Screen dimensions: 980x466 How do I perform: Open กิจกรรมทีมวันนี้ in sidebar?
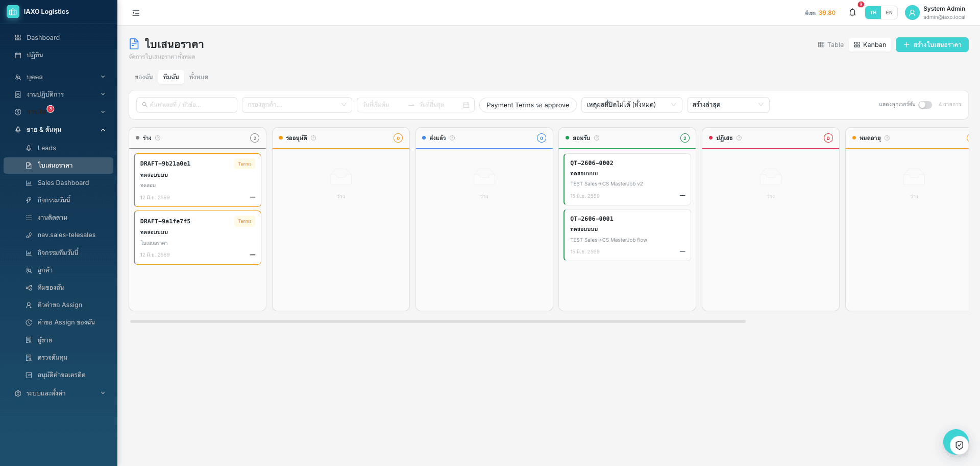(x=59, y=253)
